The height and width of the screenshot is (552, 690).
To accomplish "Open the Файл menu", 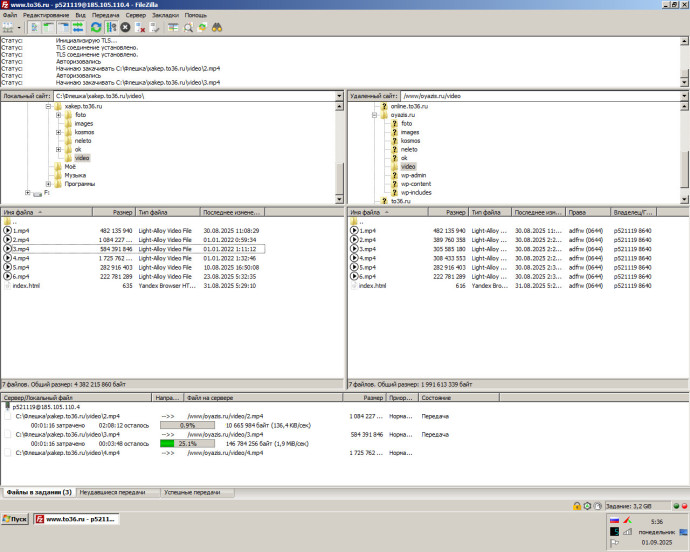I will 10,15.
